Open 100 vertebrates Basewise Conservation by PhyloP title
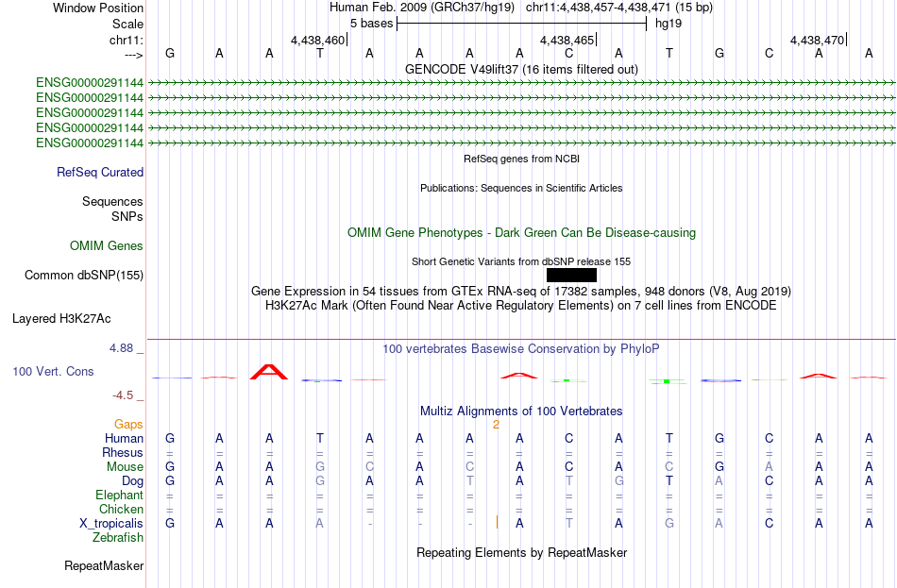 pos(521,349)
